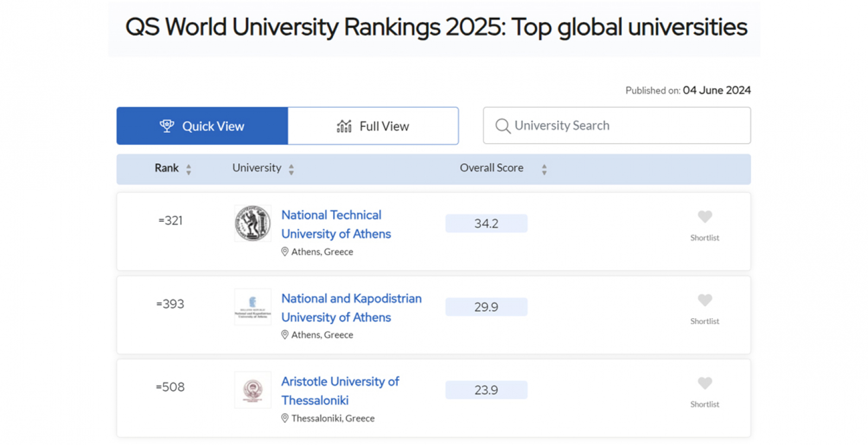
Task: Click the search magnifier icon
Action: click(x=502, y=126)
